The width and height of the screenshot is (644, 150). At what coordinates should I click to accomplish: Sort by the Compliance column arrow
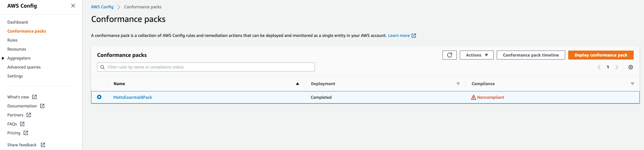click(632, 84)
